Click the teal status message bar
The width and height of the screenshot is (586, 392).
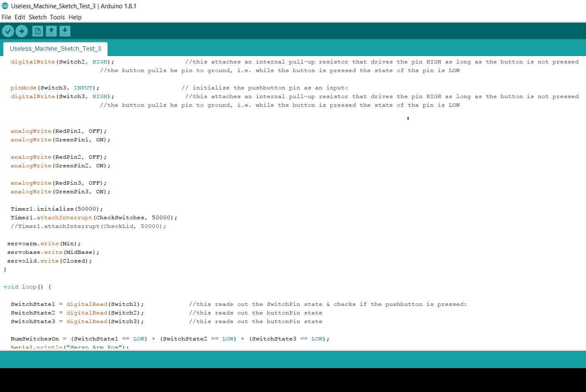pos(293,359)
